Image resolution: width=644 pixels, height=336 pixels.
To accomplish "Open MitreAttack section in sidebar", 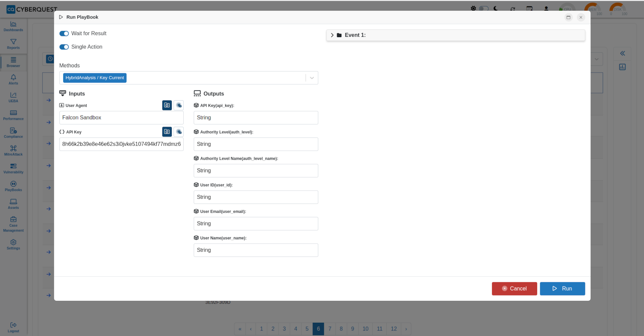I will point(13,151).
